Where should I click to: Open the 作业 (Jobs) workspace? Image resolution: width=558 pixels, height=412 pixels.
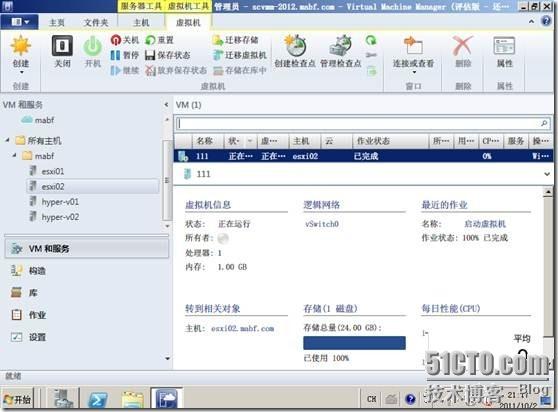[28, 315]
